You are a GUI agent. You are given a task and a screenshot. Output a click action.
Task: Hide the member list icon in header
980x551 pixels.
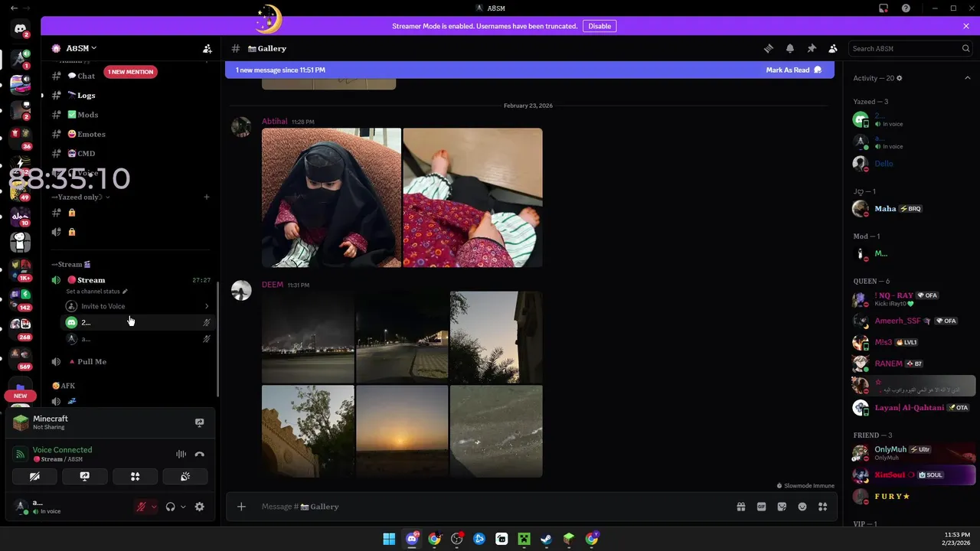pyautogui.click(x=833, y=48)
